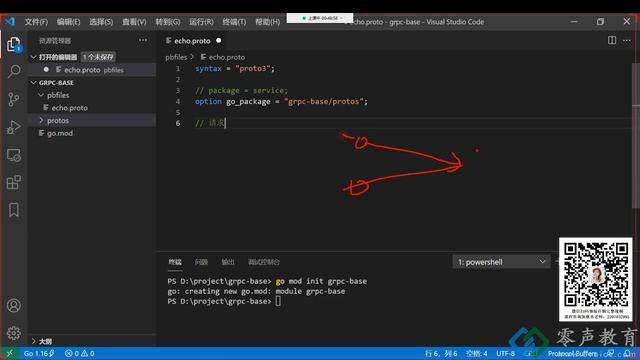
Task: Switch to the 输出 panel tab
Action: coord(228,262)
